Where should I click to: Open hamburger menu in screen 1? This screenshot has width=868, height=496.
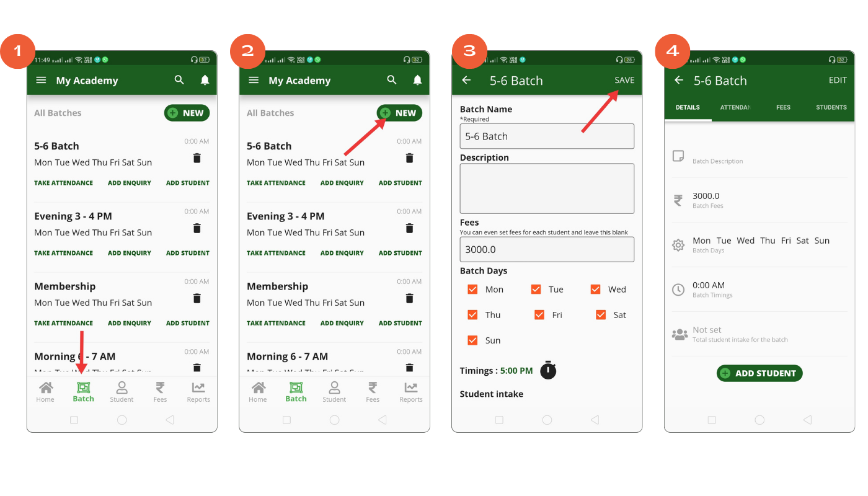pyautogui.click(x=41, y=80)
